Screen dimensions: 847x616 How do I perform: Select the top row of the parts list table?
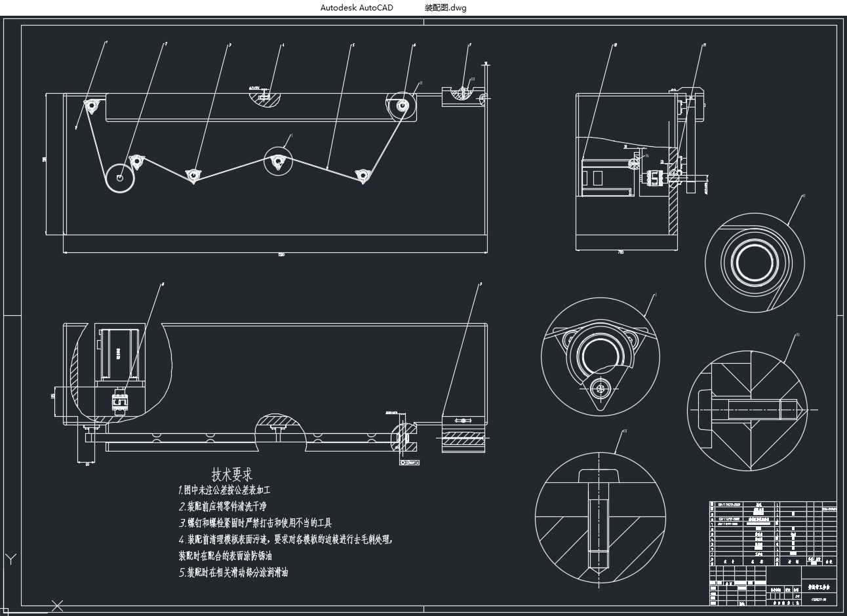point(772,505)
